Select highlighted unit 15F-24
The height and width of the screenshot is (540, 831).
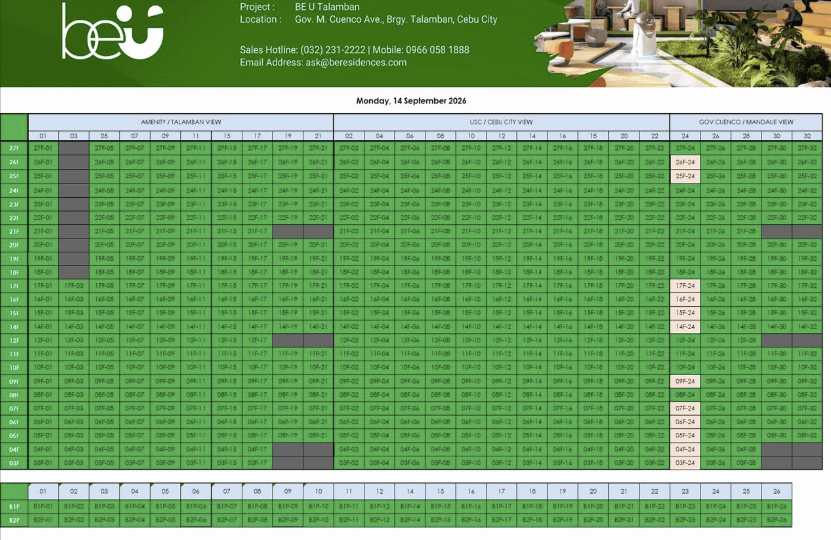[x=685, y=313]
